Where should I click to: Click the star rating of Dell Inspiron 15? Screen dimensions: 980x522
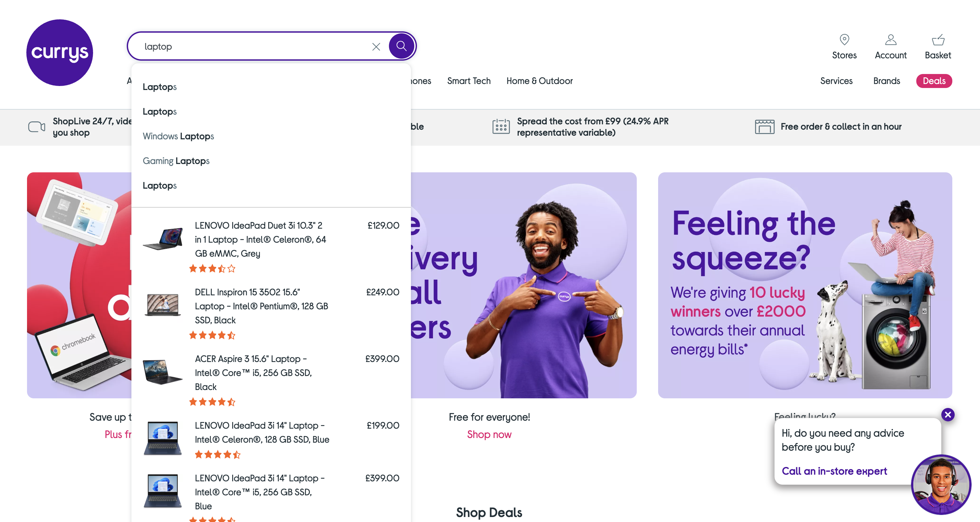(x=212, y=335)
